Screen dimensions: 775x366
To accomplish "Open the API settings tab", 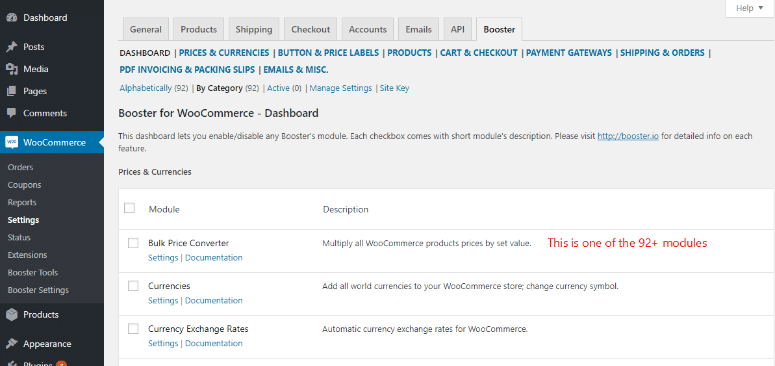I will (x=458, y=29).
